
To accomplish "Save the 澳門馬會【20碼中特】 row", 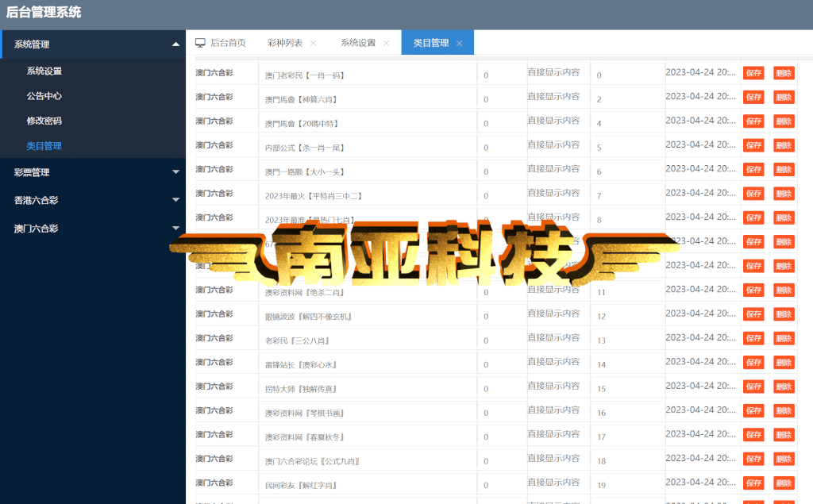I will coord(753,121).
